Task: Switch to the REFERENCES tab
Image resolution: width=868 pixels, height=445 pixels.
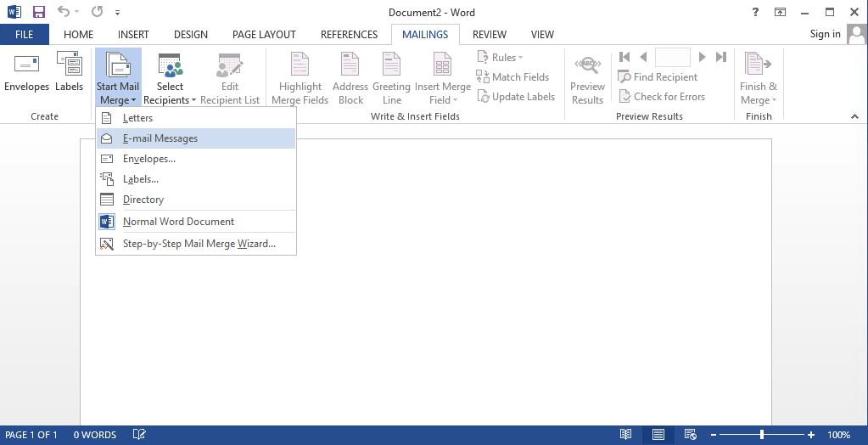Action: point(349,34)
